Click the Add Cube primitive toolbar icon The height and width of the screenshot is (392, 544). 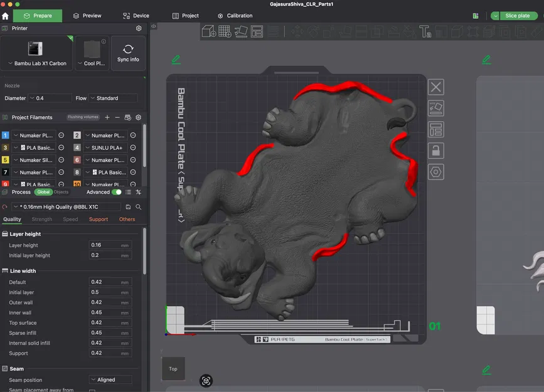(209, 31)
